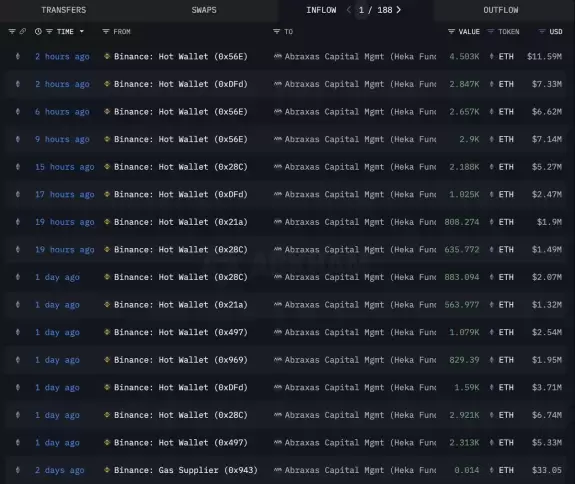
Task: Click Ethereum chain icon in $1.95M row
Action: 18,360
